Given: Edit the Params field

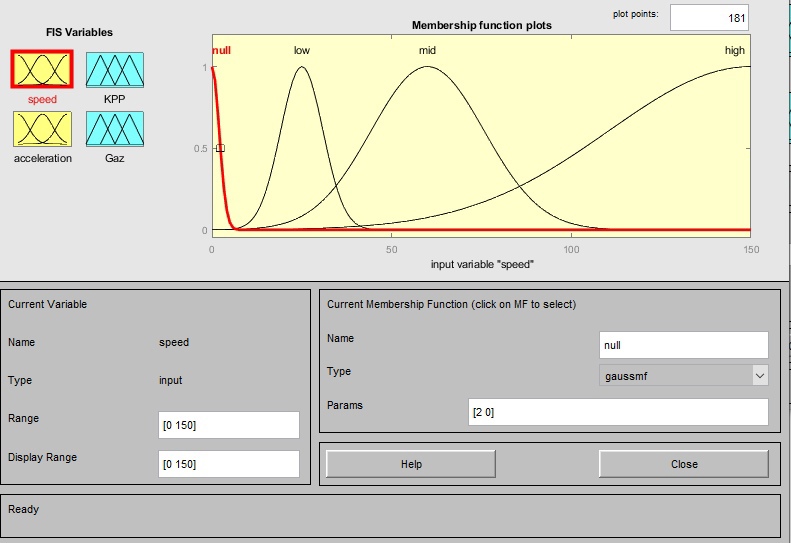Looking at the screenshot, I should [618, 412].
